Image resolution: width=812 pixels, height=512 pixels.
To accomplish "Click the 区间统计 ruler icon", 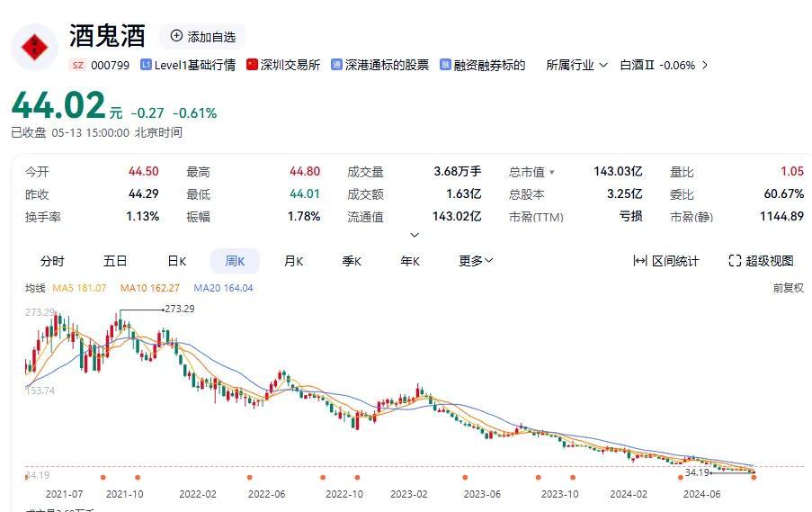I will pyautogui.click(x=640, y=261).
